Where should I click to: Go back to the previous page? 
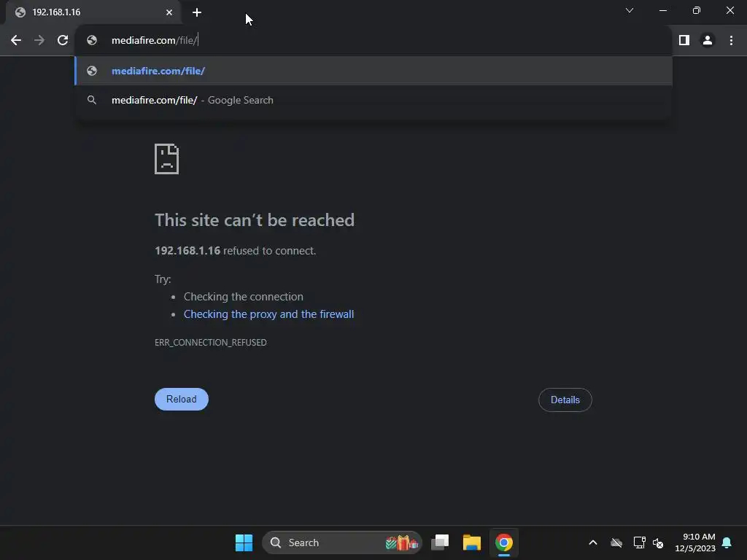(16, 41)
